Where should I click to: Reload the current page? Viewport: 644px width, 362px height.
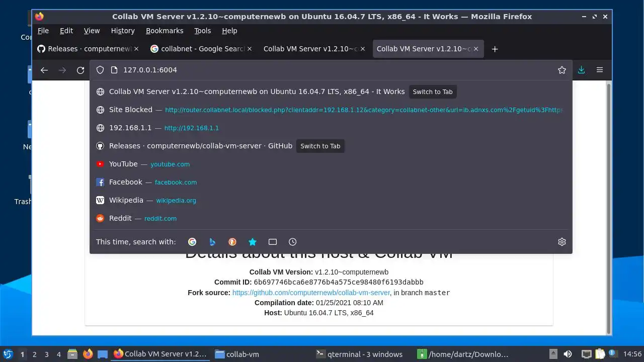pos(80,70)
